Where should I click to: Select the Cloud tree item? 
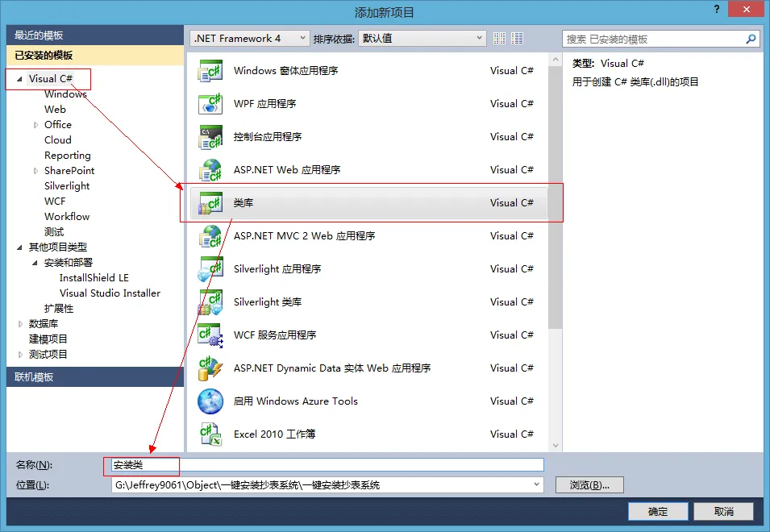(x=58, y=140)
